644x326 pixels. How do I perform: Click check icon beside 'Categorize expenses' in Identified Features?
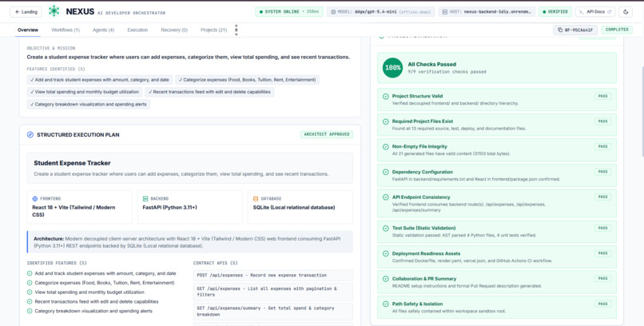pos(30,283)
